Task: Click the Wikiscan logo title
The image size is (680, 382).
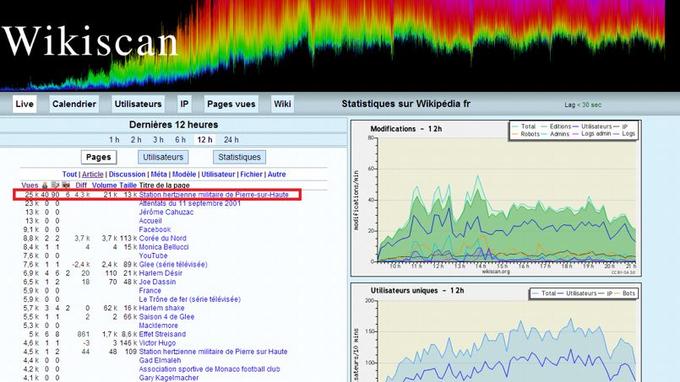Action: coord(90,42)
